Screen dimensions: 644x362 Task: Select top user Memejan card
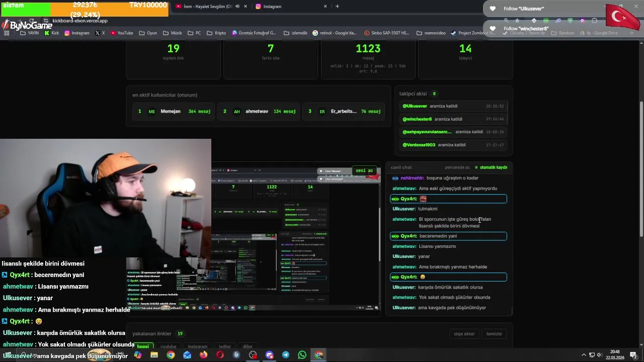(174, 112)
